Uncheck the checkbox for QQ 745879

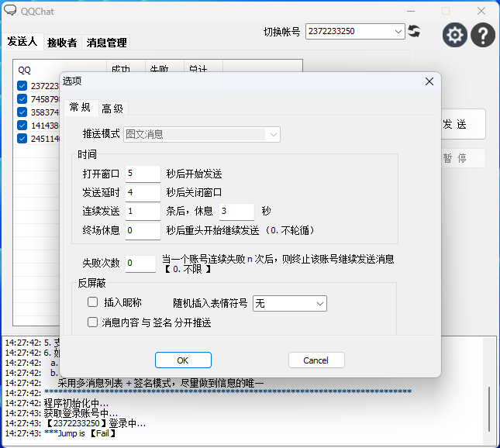point(22,99)
